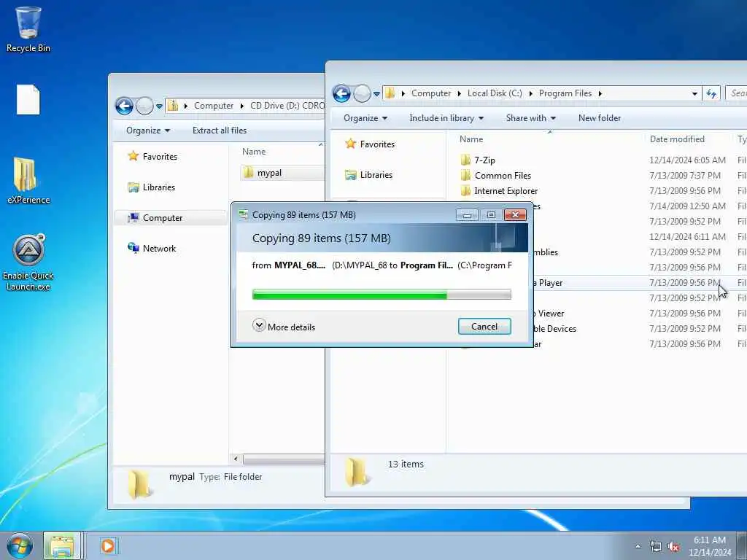Select the Internet Explorer folder
This screenshot has width=747, height=560.
click(x=499, y=190)
